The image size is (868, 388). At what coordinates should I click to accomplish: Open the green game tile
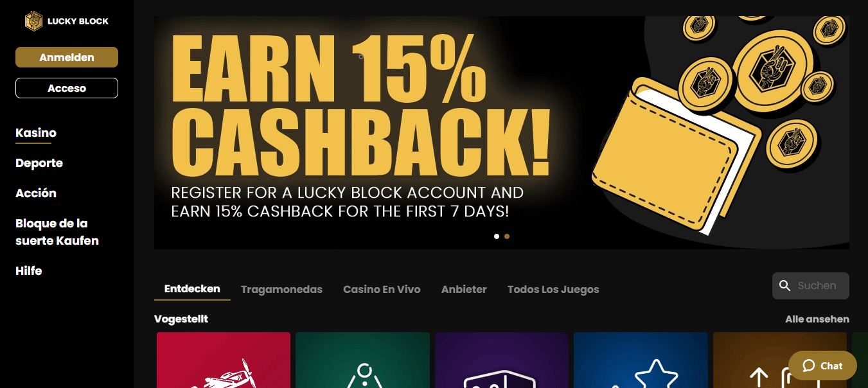tap(362, 360)
